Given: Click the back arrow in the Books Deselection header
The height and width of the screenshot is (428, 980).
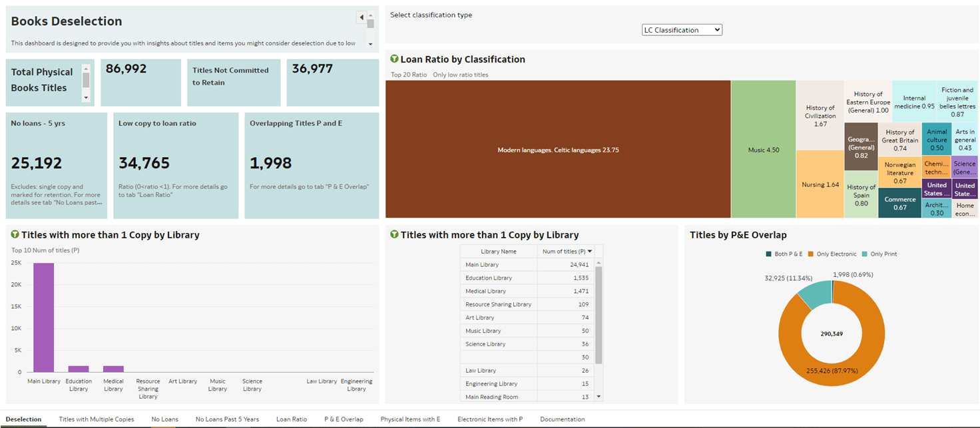Looking at the screenshot, I should 361,17.
